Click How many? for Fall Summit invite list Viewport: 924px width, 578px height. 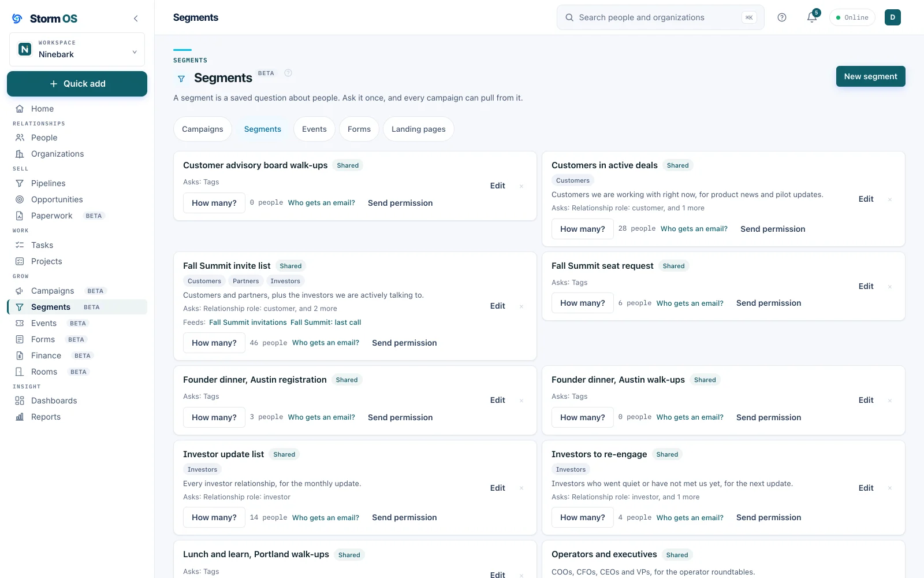click(x=214, y=343)
